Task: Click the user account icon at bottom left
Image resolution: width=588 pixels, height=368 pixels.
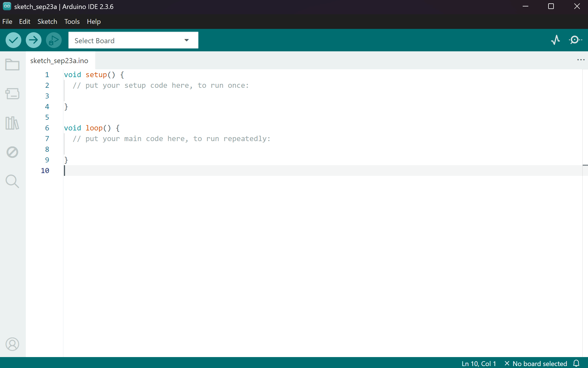Action: 12,344
